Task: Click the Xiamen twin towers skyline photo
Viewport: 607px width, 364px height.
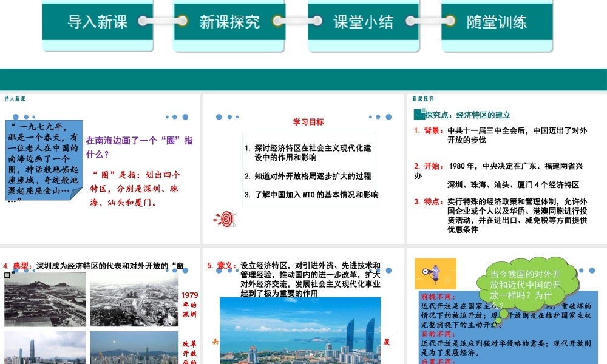Action: click(x=300, y=331)
